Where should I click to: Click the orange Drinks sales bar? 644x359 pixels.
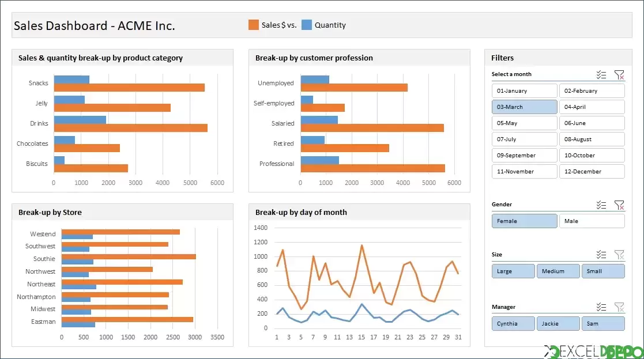[x=131, y=128]
